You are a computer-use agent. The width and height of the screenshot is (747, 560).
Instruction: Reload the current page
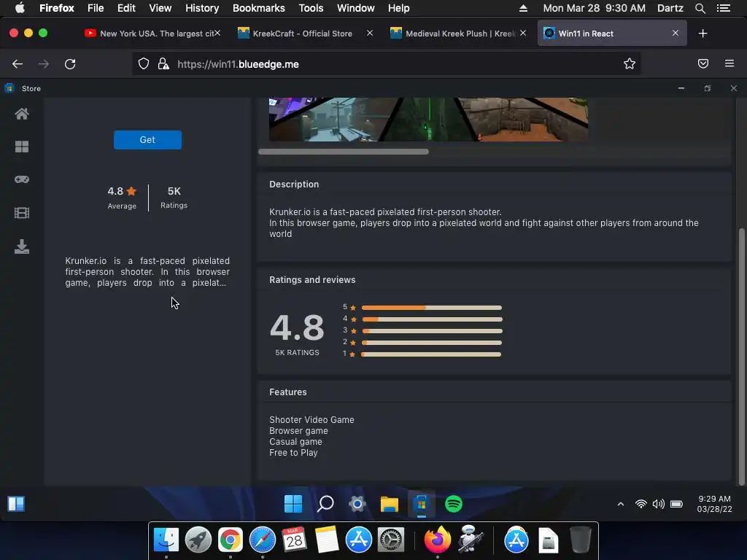click(x=70, y=64)
